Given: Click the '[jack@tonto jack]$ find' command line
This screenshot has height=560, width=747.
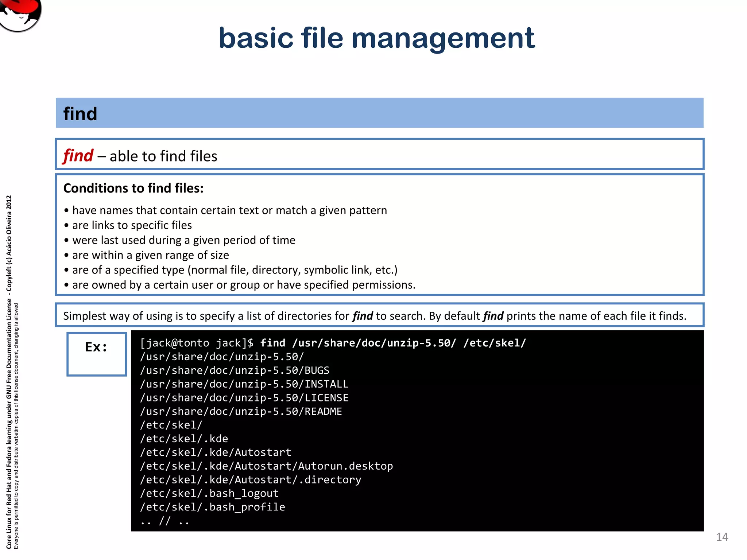Looking at the screenshot, I should [x=333, y=343].
